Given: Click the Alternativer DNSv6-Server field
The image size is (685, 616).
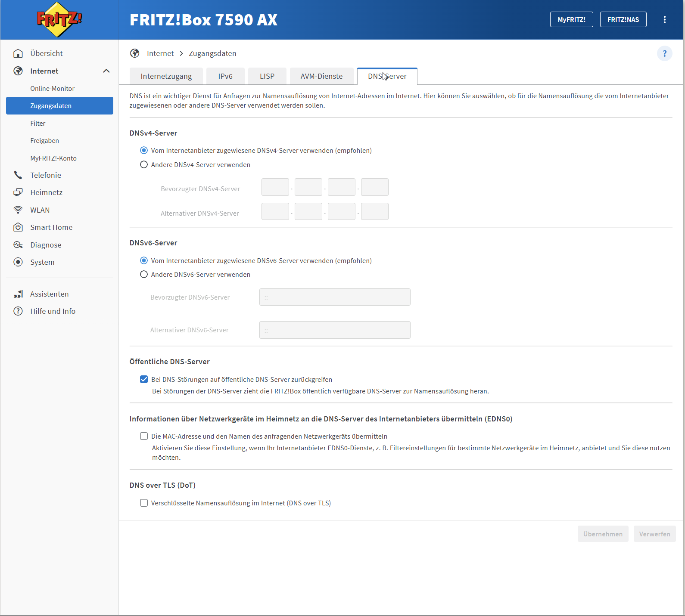Looking at the screenshot, I should pyautogui.click(x=335, y=330).
